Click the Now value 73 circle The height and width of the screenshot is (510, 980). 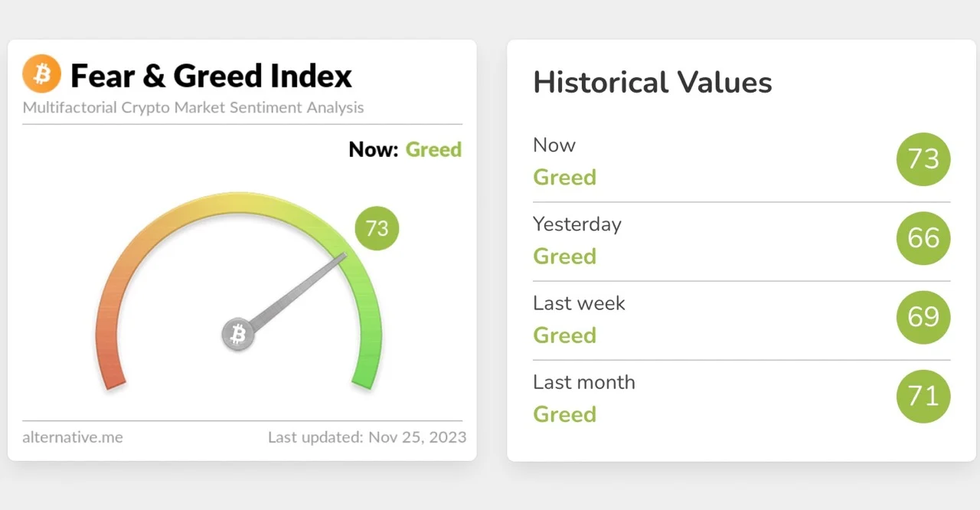(x=923, y=159)
